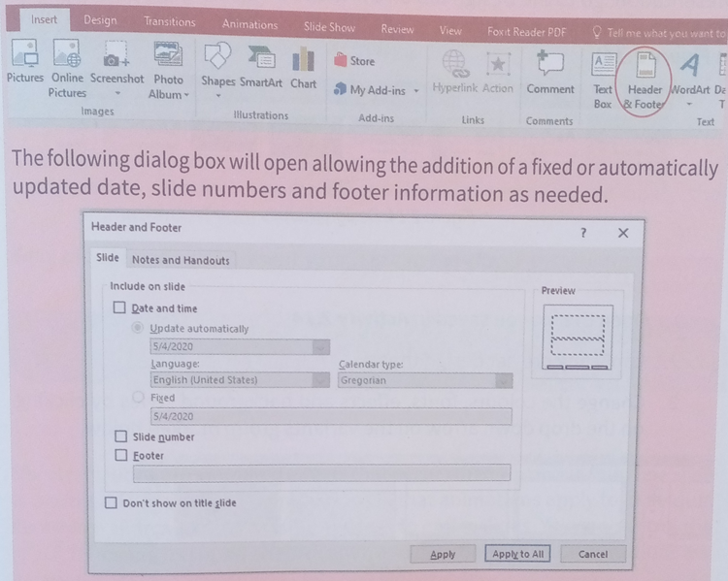The image size is (728, 581).
Task: Add a Comment using ribbon icon
Action: [x=550, y=62]
